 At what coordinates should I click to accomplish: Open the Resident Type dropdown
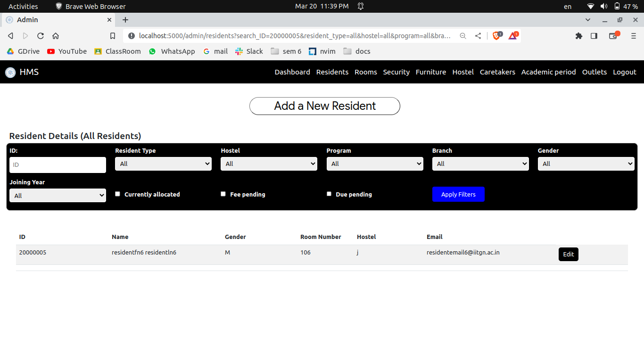click(x=163, y=164)
